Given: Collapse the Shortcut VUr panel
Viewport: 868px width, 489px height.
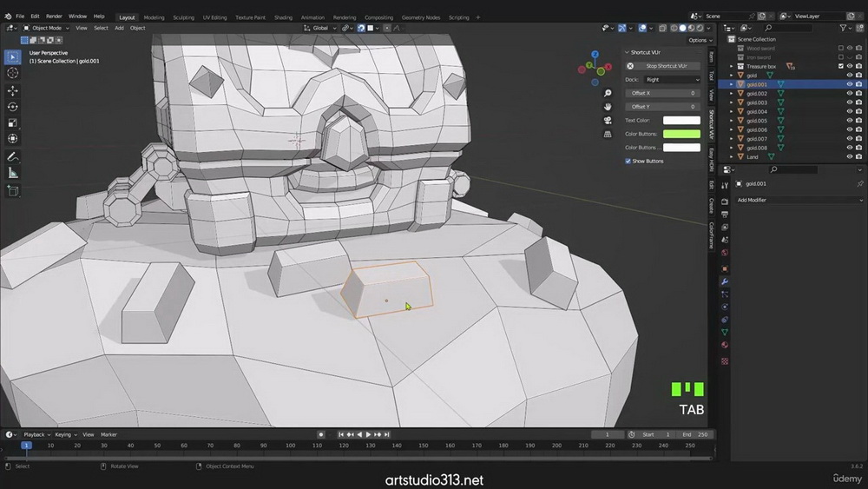Looking at the screenshot, I should click(x=627, y=52).
